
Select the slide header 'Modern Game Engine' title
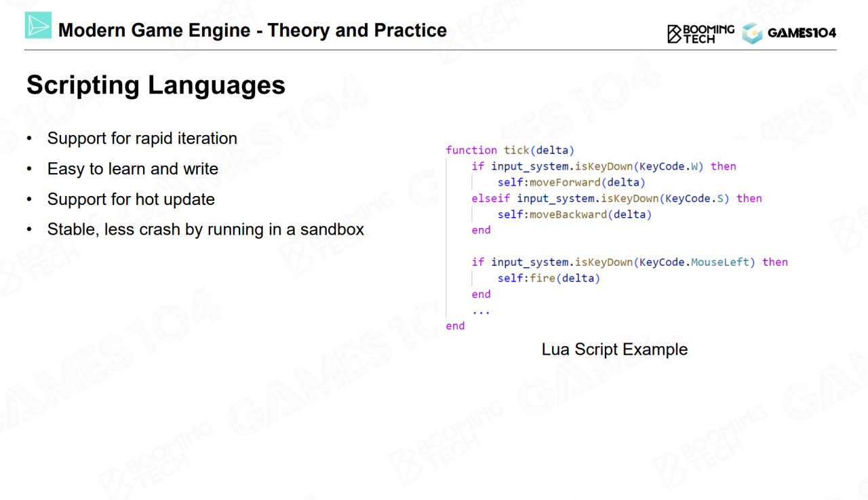tap(252, 31)
